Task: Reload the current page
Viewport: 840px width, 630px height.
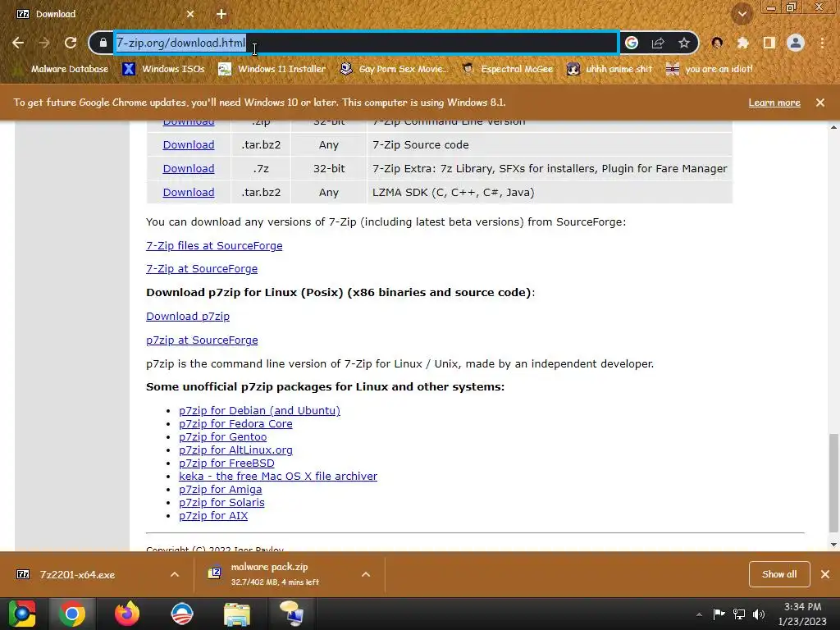Action: coord(71,43)
